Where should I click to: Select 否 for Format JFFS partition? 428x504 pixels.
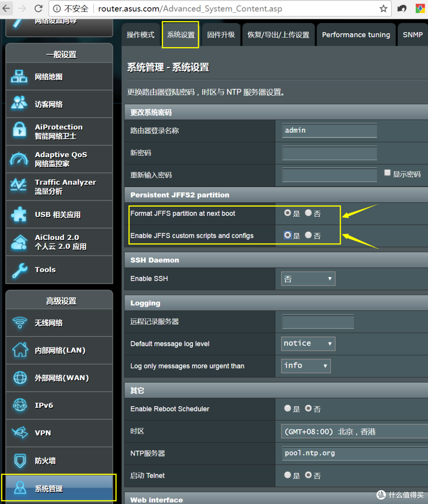tap(309, 213)
